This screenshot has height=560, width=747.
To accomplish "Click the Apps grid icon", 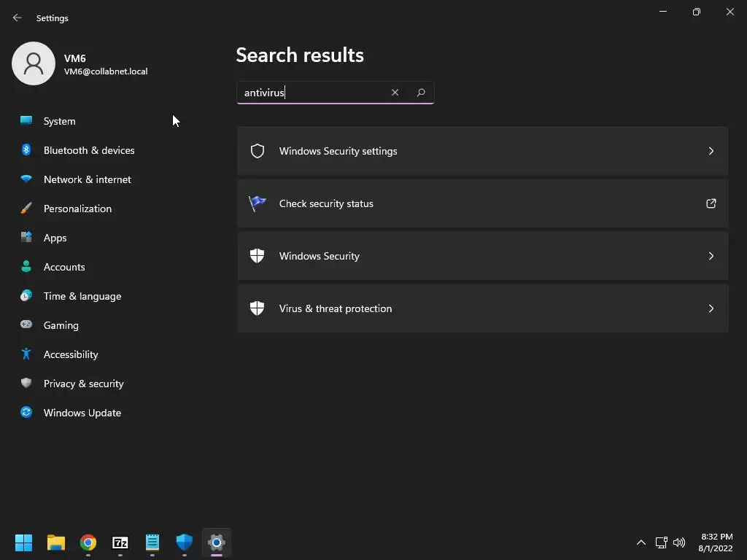I will [x=26, y=237].
